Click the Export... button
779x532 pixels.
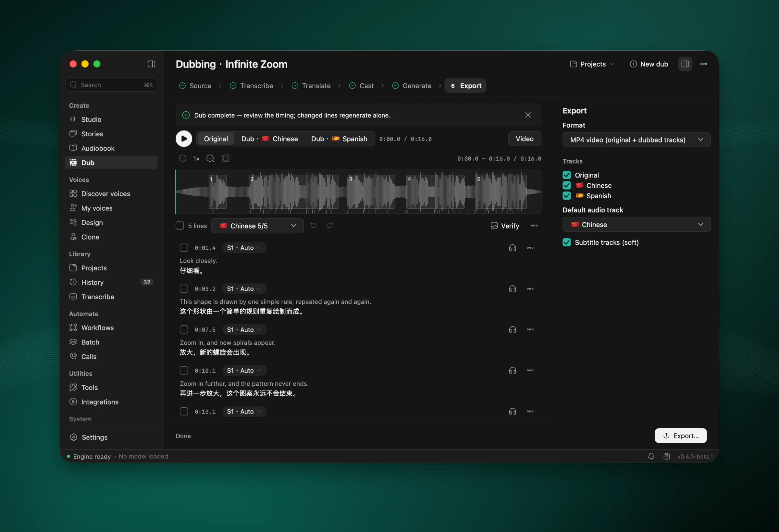tap(681, 436)
